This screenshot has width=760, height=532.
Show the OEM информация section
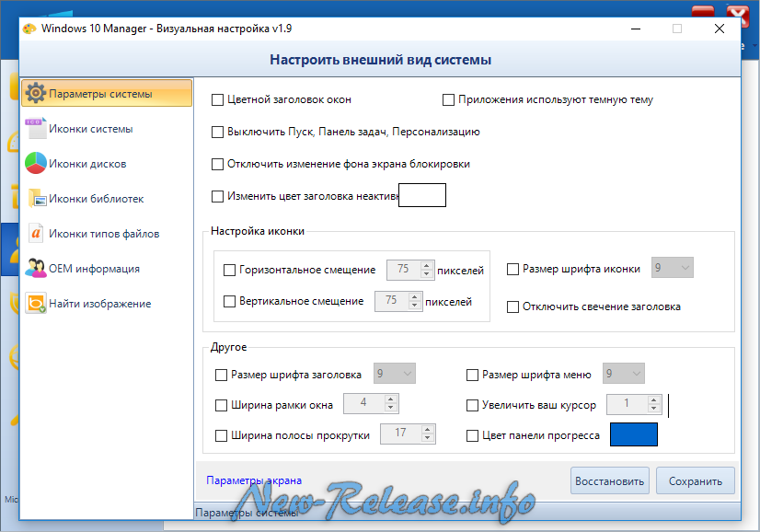[107, 268]
